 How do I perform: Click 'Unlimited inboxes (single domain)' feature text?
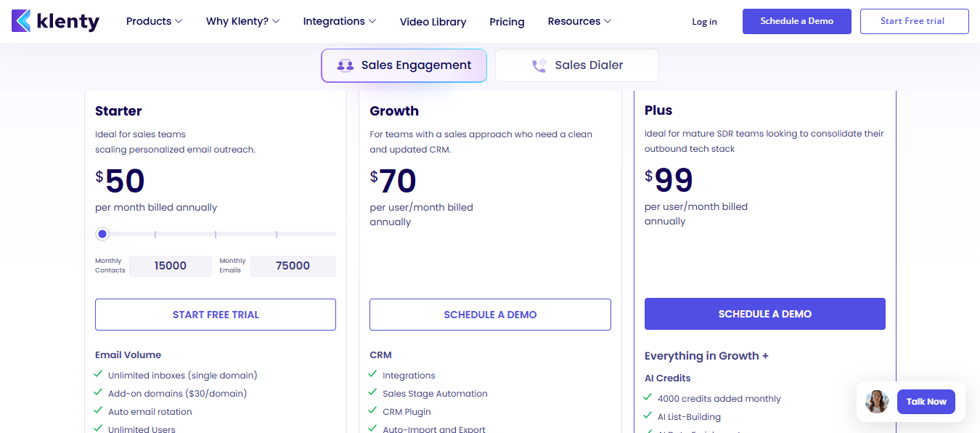click(183, 376)
